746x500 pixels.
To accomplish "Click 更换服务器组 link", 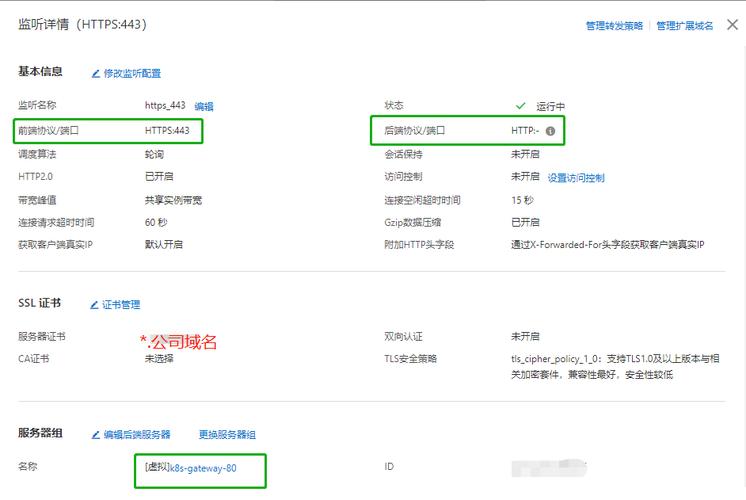I will tap(227, 434).
